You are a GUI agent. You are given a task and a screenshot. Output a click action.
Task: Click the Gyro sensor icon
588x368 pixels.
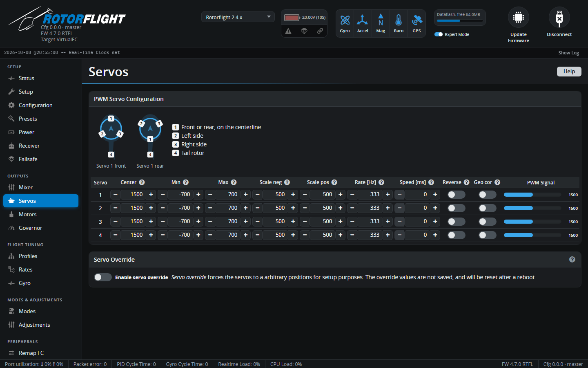(345, 20)
